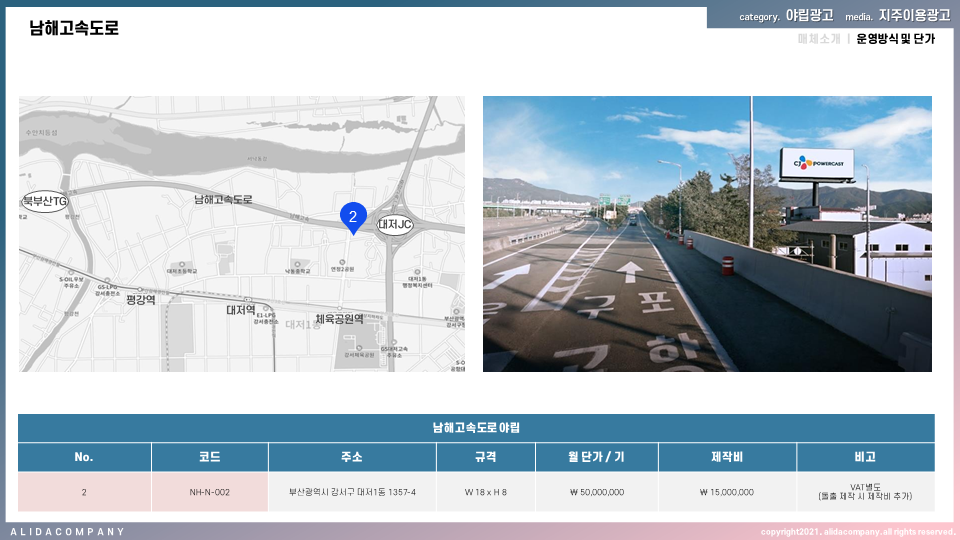Screen dimensions: 960x540
Task: Select the 남해고속도로 slide title
Action: 74,29
